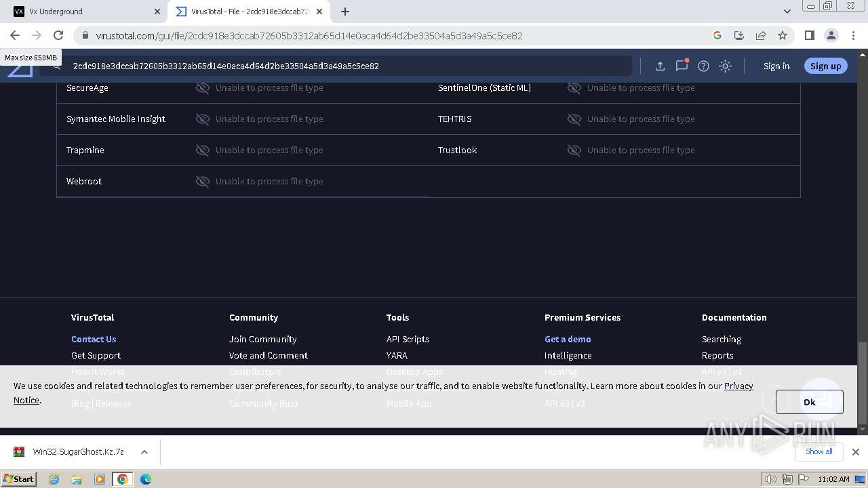This screenshot has width=868, height=488.
Task: Open the Privacy Notice link in cookie banner
Action: (738, 386)
